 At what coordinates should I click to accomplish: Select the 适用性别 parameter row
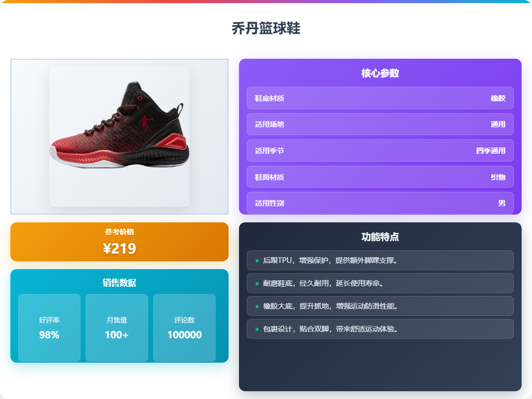coord(380,203)
